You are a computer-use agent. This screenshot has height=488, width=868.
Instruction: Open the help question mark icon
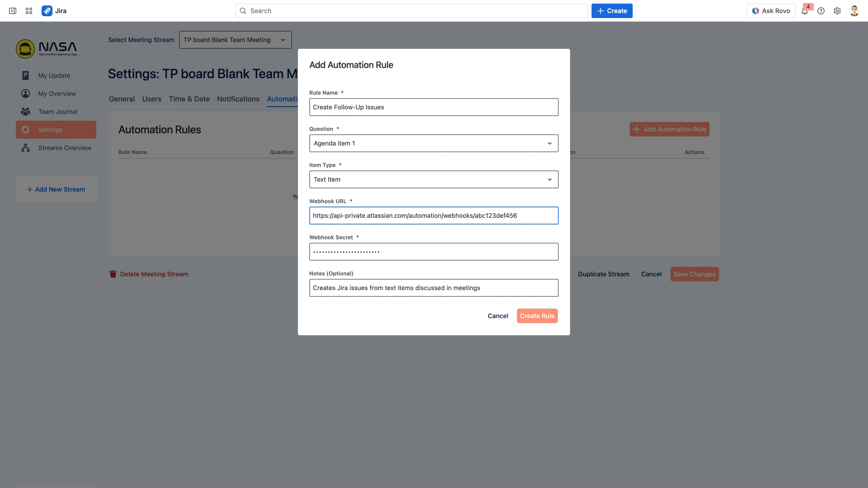click(x=821, y=11)
